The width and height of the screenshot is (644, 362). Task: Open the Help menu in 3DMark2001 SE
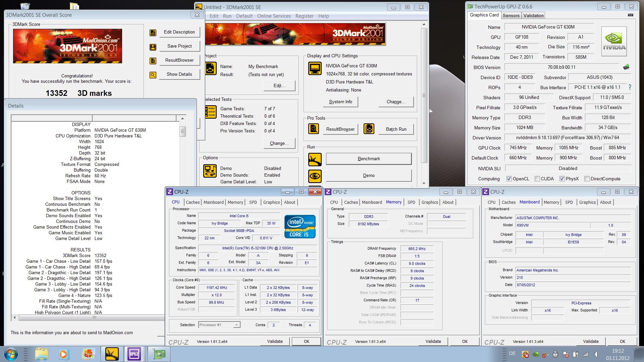pyautogui.click(x=323, y=16)
